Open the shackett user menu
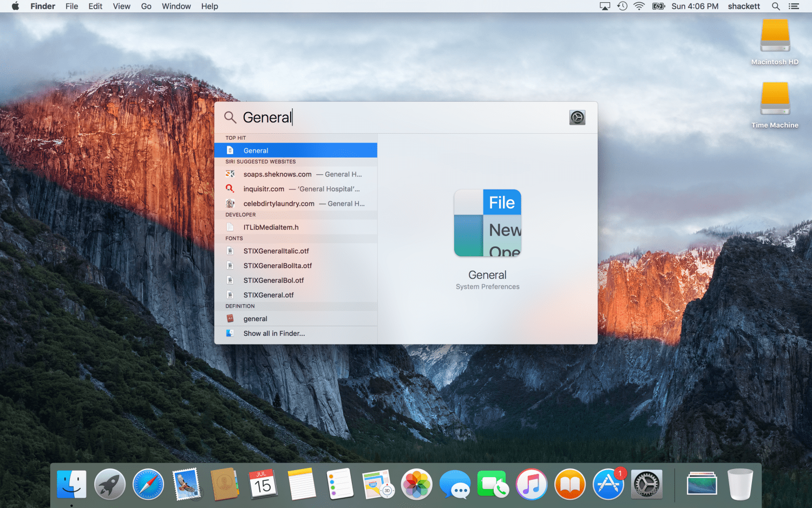The width and height of the screenshot is (812, 508). (744, 6)
